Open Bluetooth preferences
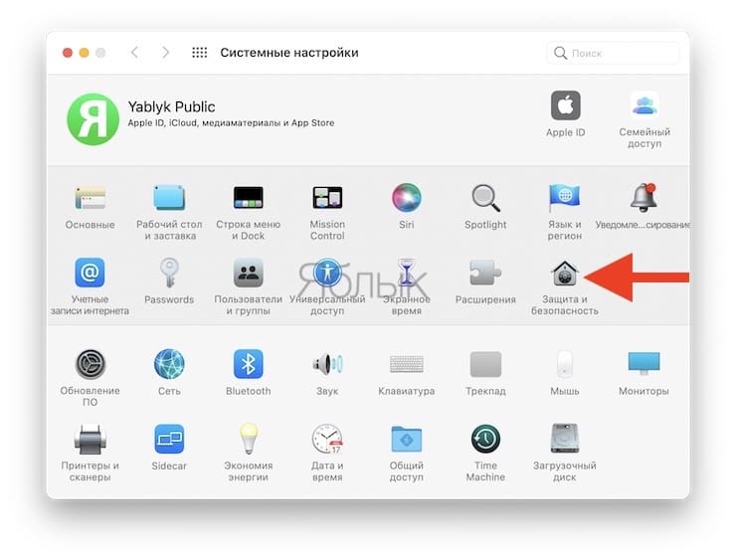This screenshot has height=560, width=736. coord(249,364)
